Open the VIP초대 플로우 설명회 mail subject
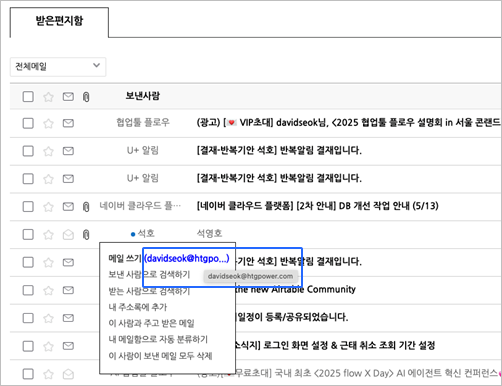 pyautogui.click(x=349, y=123)
